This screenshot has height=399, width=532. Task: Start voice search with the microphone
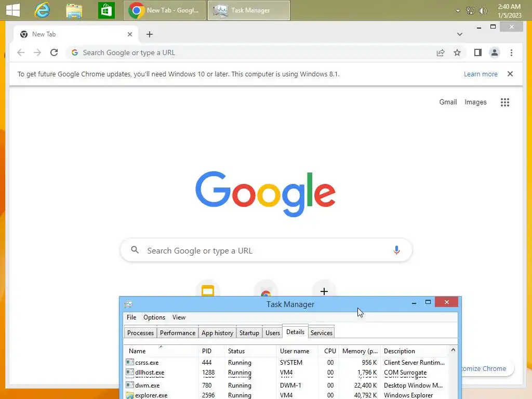(x=396, y=250)
